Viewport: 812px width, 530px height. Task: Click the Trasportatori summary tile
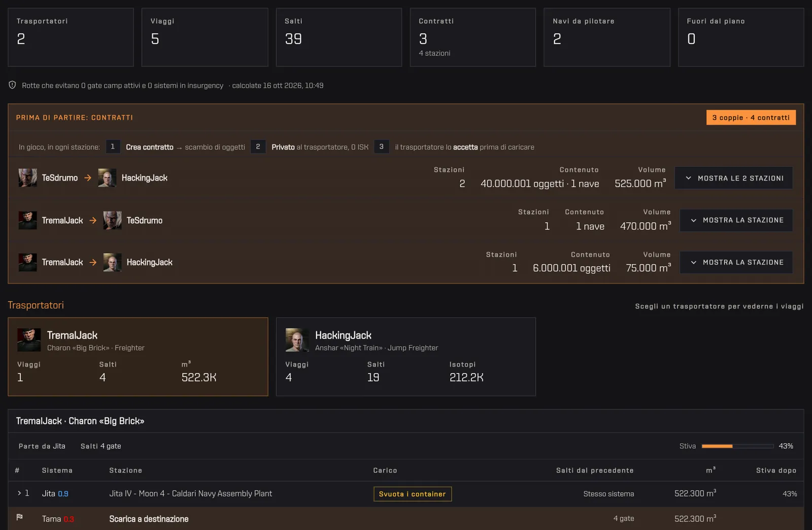pyautogui.click(x=71, y=37)
